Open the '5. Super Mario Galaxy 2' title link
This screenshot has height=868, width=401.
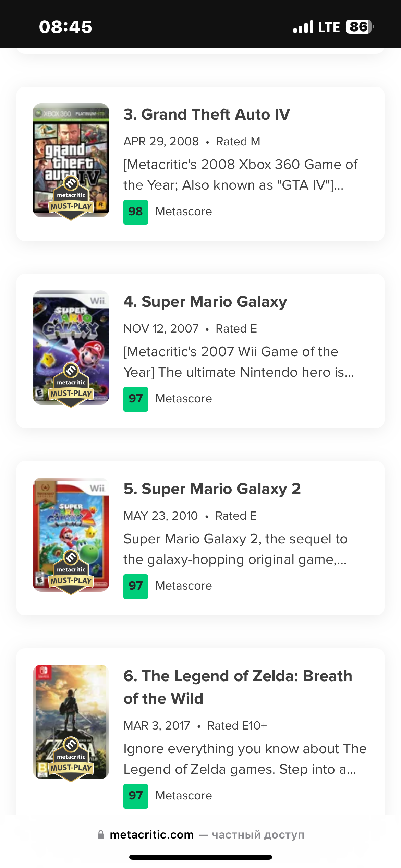[212, 489]
